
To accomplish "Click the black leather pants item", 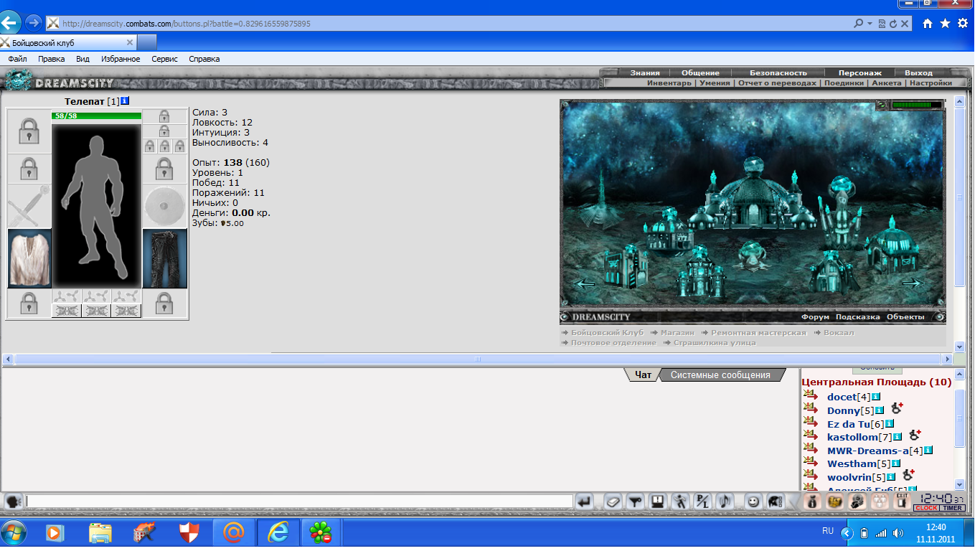I will [165, 258].
